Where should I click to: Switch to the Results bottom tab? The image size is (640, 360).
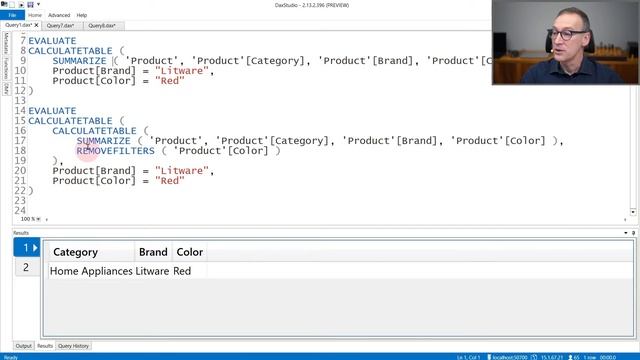click(x=45, y=346)
